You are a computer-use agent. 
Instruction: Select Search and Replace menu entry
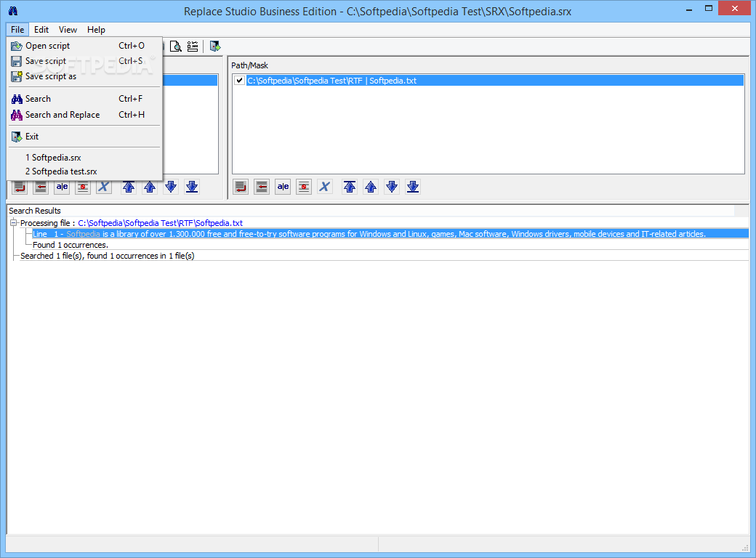point(85,115)
